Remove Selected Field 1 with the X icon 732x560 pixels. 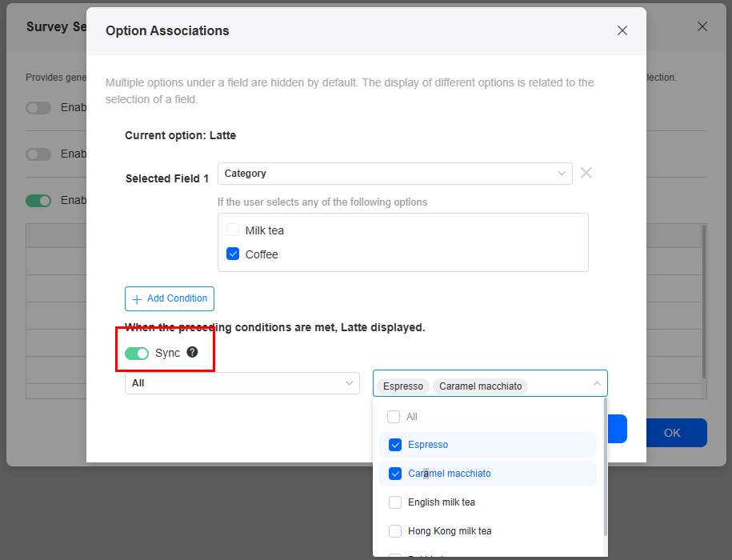pyautogui.click(x=586, y=173)
